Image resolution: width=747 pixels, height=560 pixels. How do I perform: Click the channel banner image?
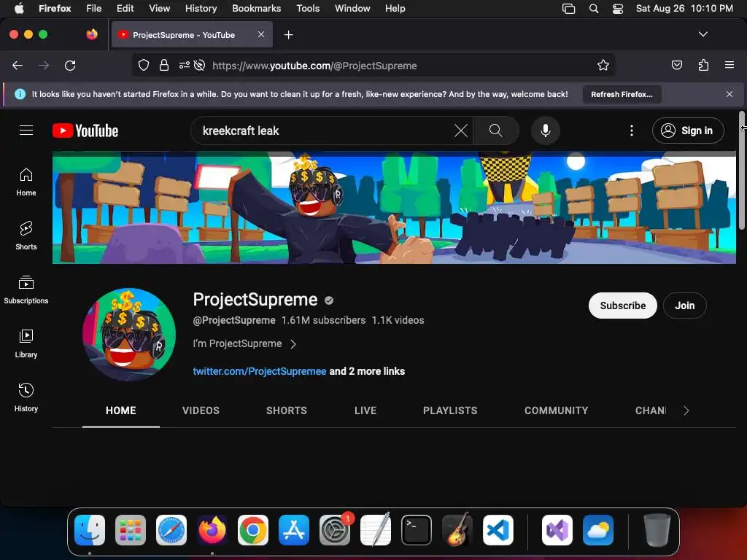coord(394,208)
